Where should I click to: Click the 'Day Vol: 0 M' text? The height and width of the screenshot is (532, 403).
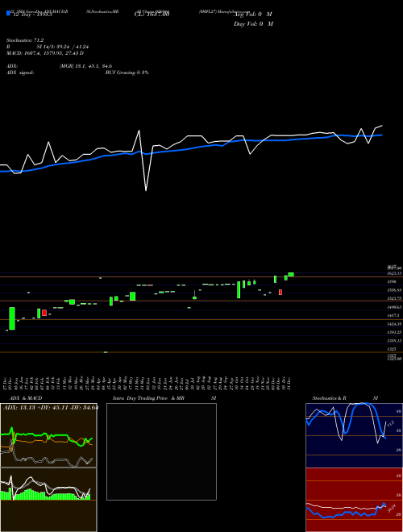253,23
